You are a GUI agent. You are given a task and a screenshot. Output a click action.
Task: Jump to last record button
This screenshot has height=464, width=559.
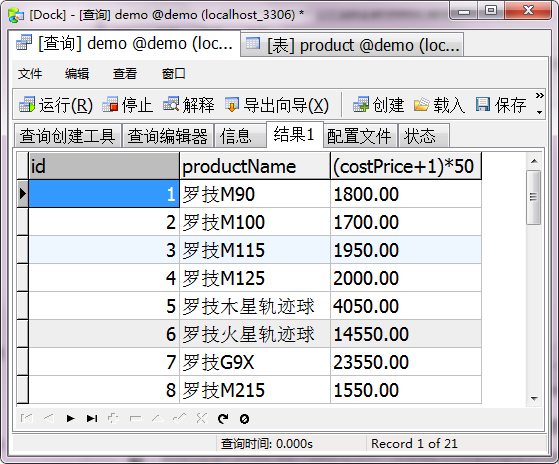coord(92,418)
